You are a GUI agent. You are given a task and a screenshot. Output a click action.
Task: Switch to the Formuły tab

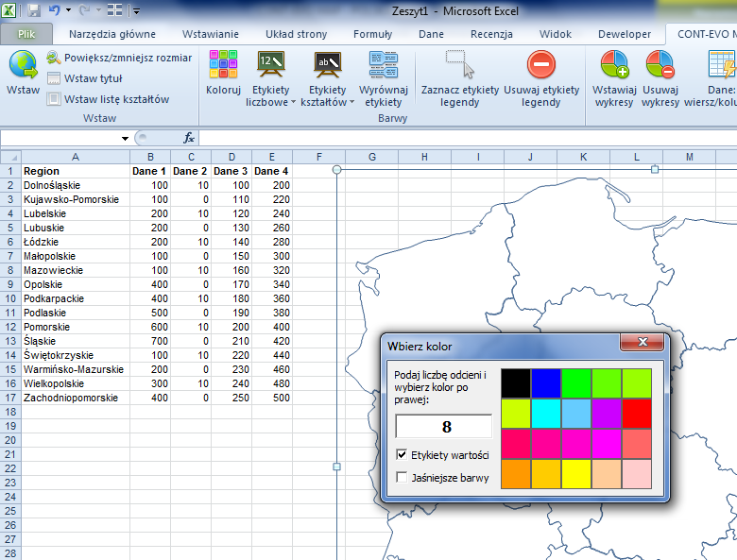pyautogui.click(x=372, y=34)
